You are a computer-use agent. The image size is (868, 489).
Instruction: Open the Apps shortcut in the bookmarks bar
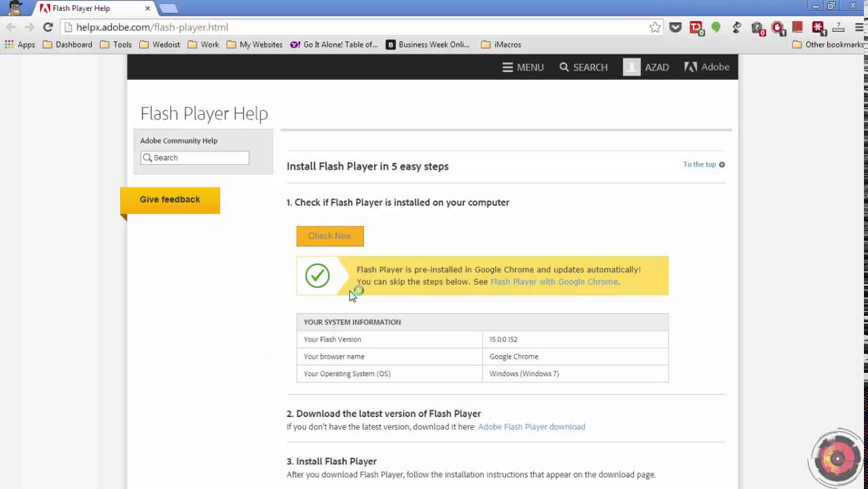pos(20,45)
